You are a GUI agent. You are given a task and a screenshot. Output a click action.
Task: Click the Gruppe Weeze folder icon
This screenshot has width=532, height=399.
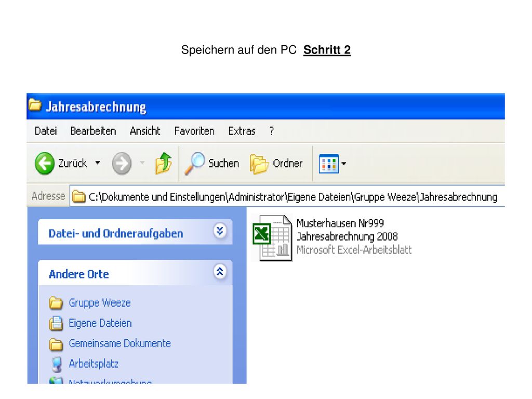pos(56,303)
